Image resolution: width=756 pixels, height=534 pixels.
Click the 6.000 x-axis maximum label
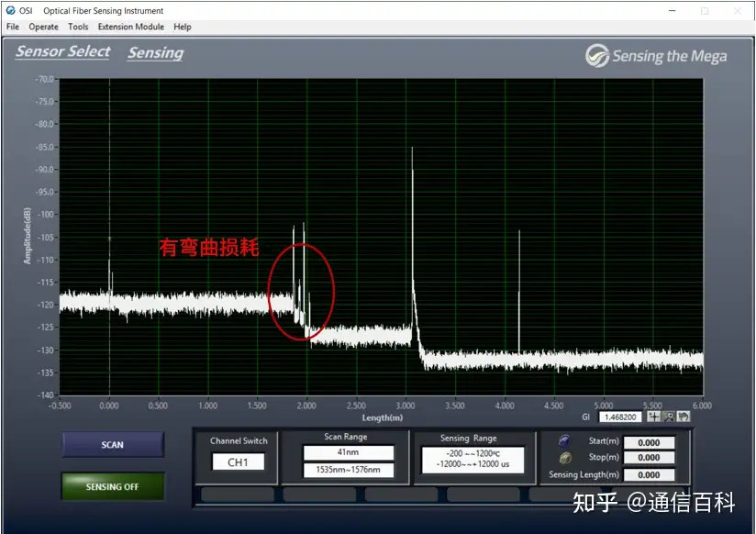coord(702,406)
